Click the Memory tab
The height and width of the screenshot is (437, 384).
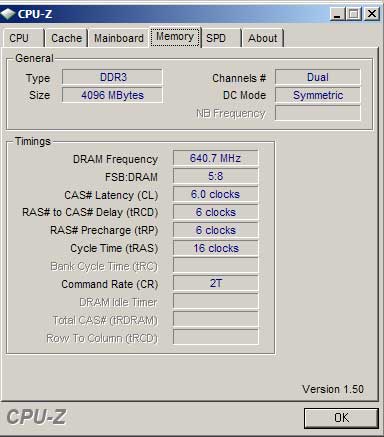coord(175,37)
